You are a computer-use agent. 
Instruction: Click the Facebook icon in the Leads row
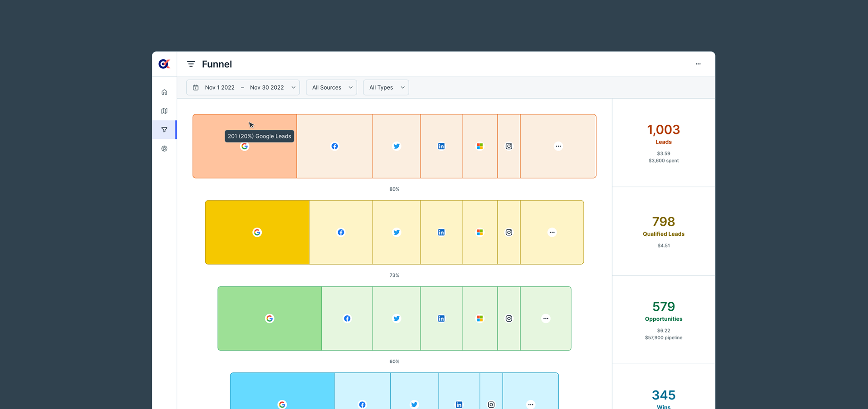335,146
